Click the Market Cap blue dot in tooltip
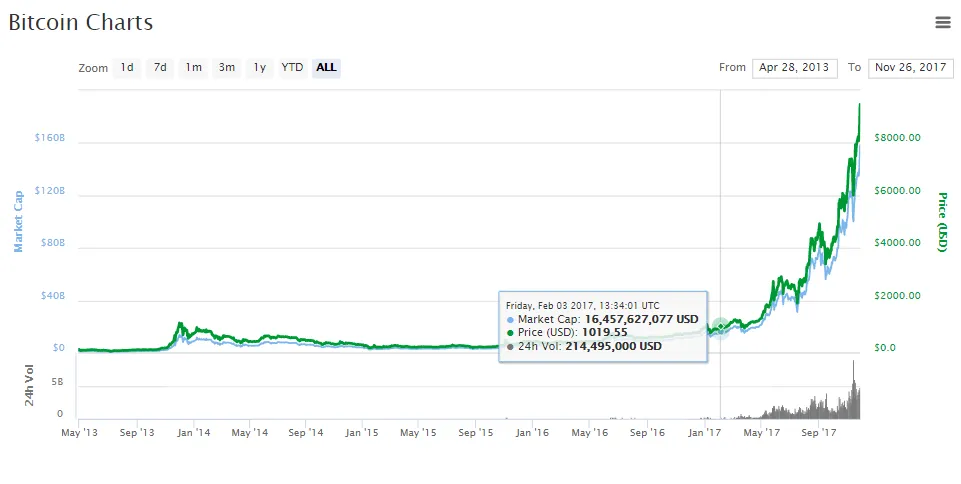 pos(511,320)
